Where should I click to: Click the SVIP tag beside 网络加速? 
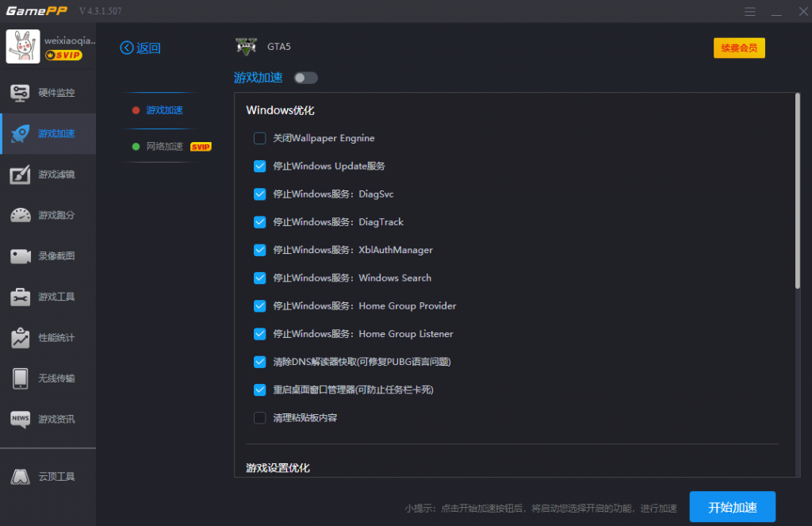[x=201, y=147]
